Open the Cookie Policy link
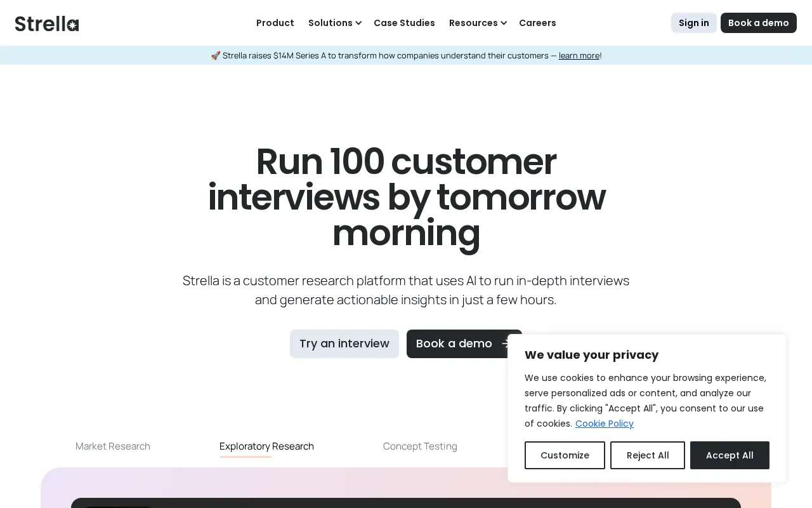 click(x=605, y=424)
